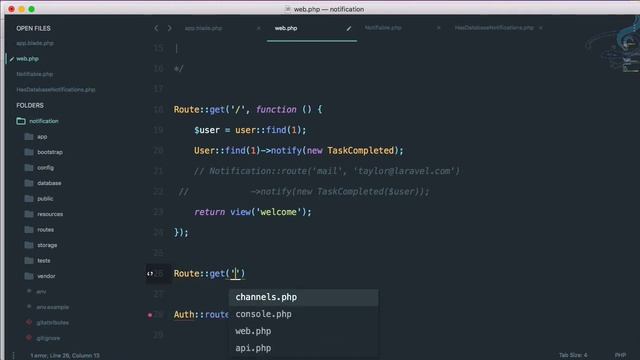
Task: Click the '1 error, Line 26' status text
Action: coord(65,356)
